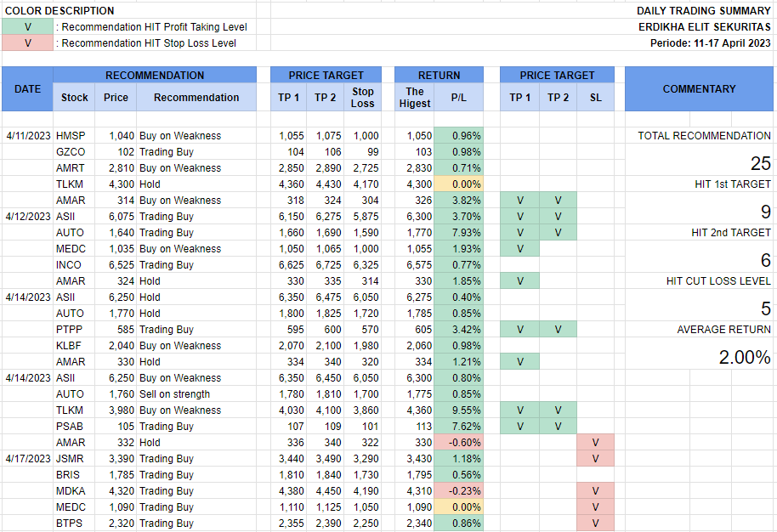Select the TP 1 mark in the PTPP row
This screenshot has height=532, width=777.
[x=519, y=330]
